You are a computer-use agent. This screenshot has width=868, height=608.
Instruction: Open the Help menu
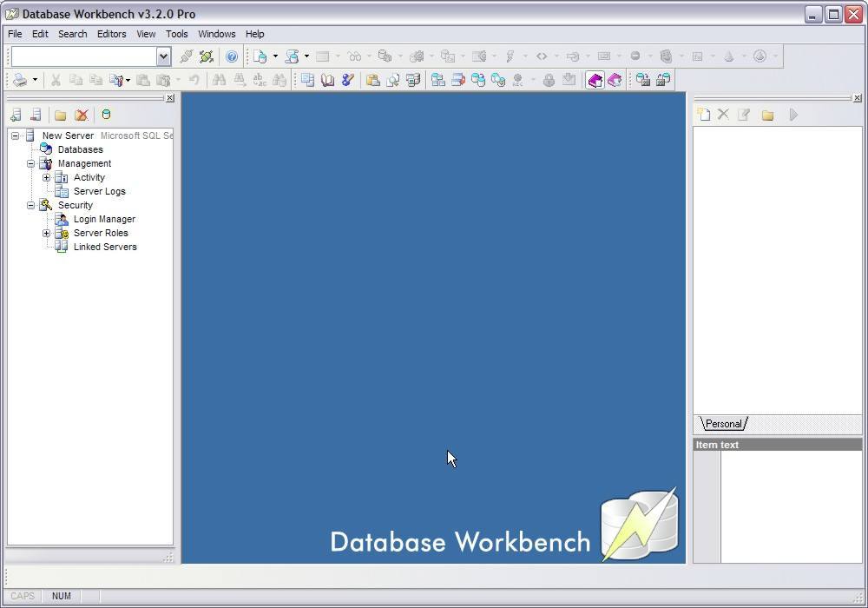coord(254,34)
